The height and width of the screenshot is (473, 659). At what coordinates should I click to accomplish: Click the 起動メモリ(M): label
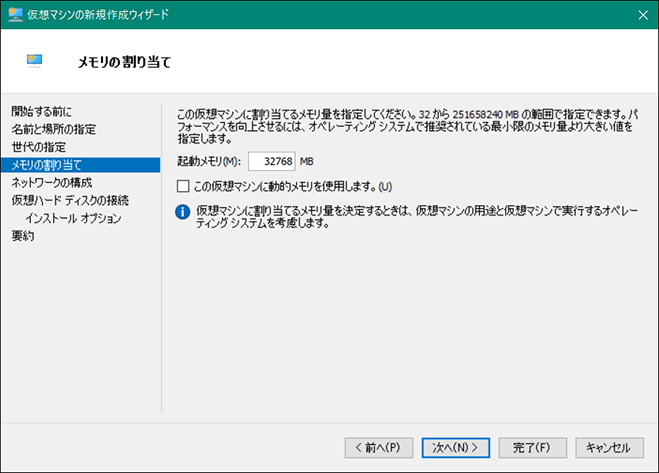tap(209, 161)
